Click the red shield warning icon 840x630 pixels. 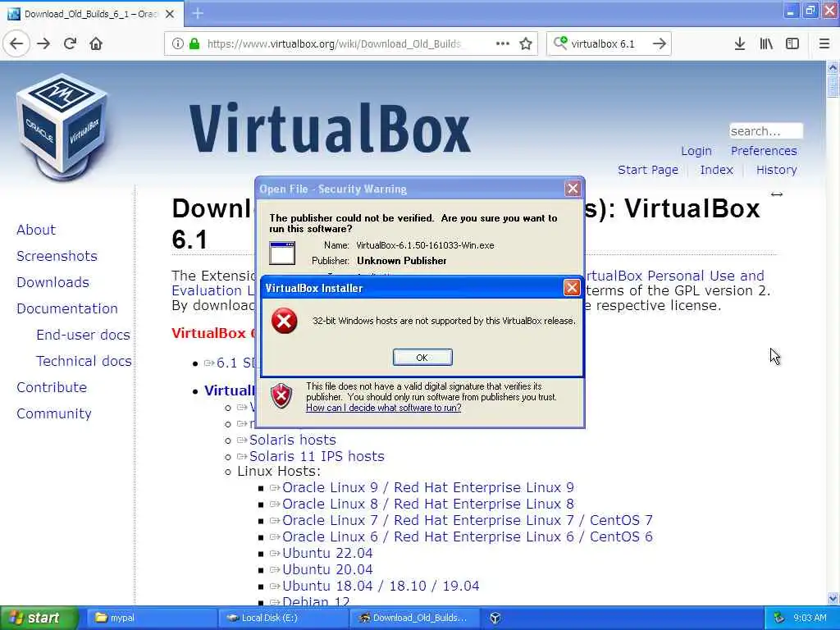click(281, 395)
